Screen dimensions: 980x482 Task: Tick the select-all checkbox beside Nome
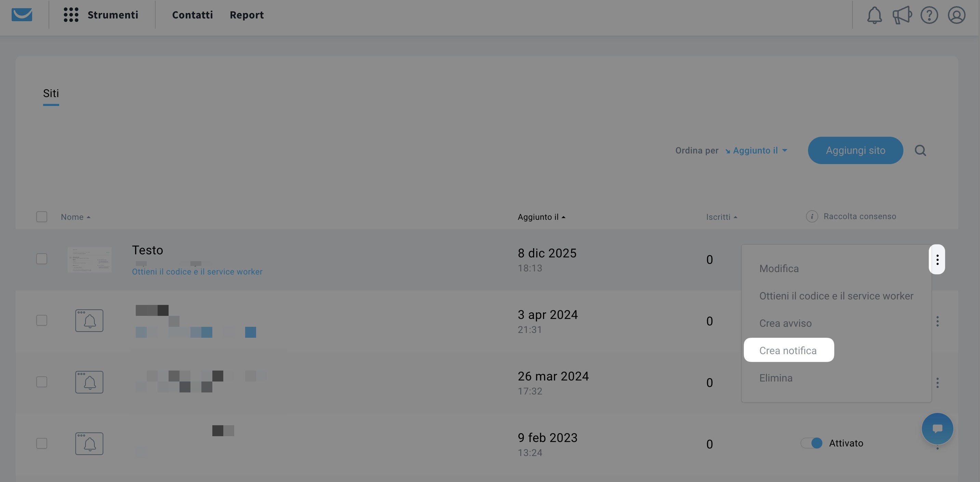point(41,217)
